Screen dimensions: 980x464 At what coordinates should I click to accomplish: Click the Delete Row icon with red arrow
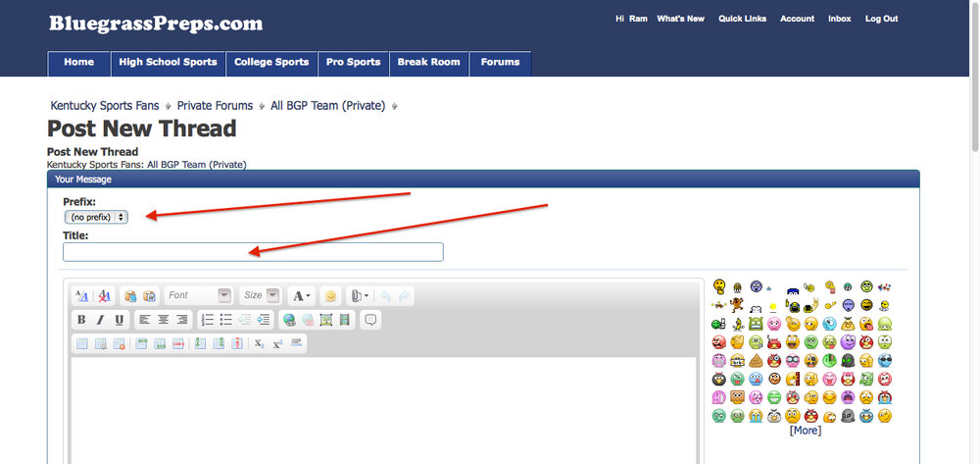click(x=178, y=343)
